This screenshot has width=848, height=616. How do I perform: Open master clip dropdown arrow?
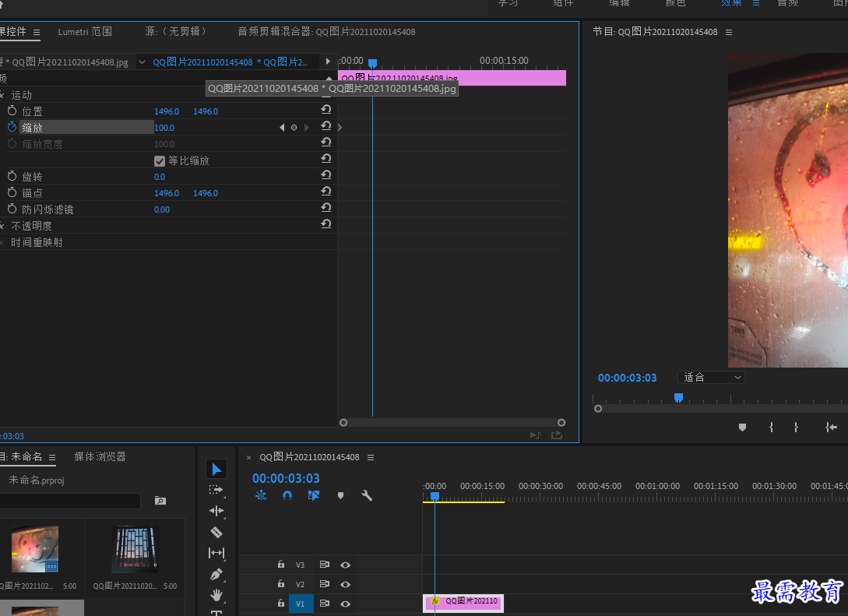click(142, 62)
